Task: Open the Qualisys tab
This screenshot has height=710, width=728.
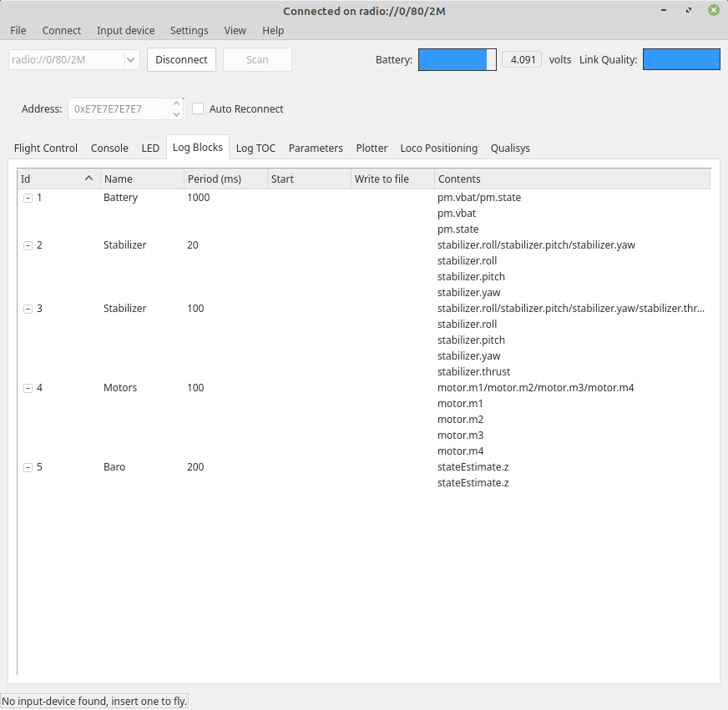Action: pos(510,148)
